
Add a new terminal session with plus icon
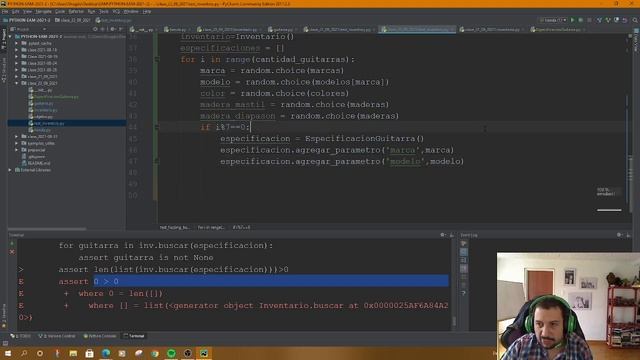12,244
